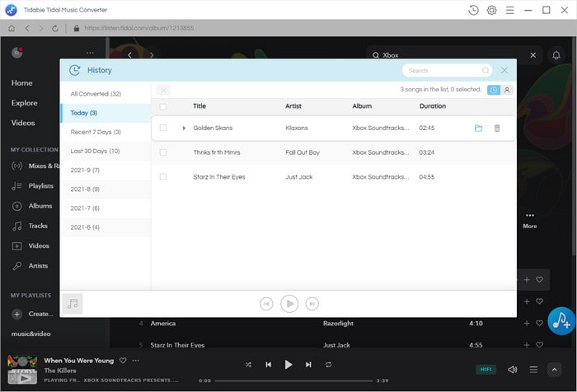577x392 pixels.
Task: Navigate forward with browser bar arrow
Action: pyautogui.click(x=41, y=28)
